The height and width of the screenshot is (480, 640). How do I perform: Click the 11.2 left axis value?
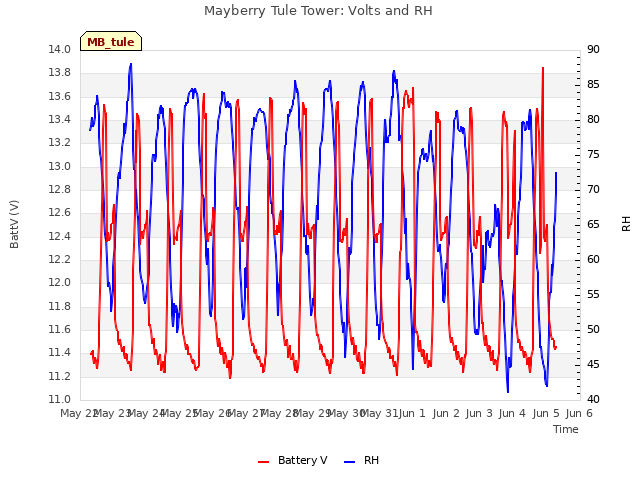coord(60,376)
